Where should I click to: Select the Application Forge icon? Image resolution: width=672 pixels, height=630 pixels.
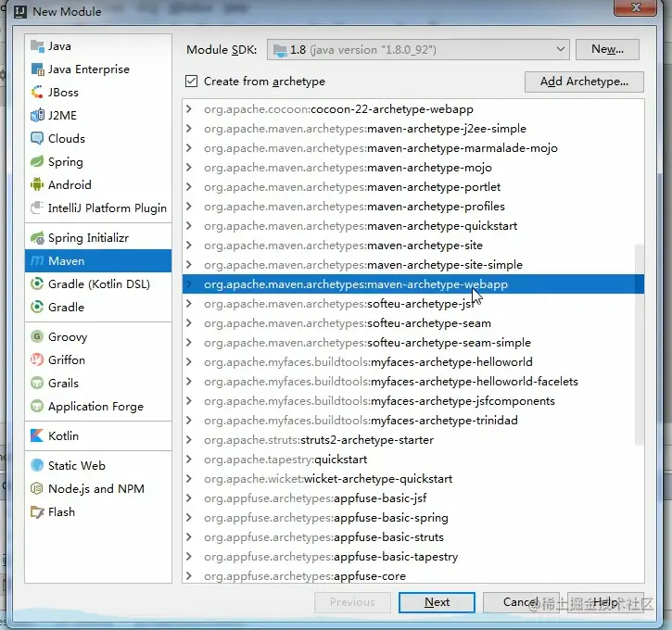click(37, 406)
